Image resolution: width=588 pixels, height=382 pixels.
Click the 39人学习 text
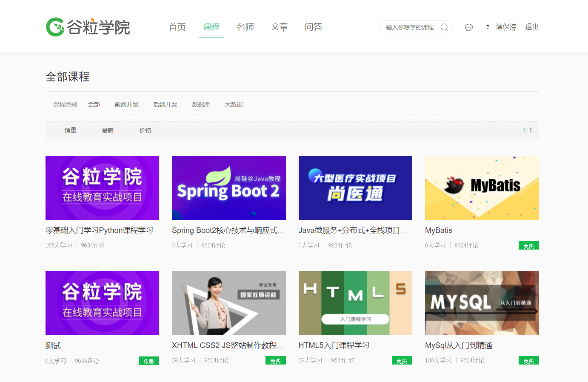[x=311, y=360]
